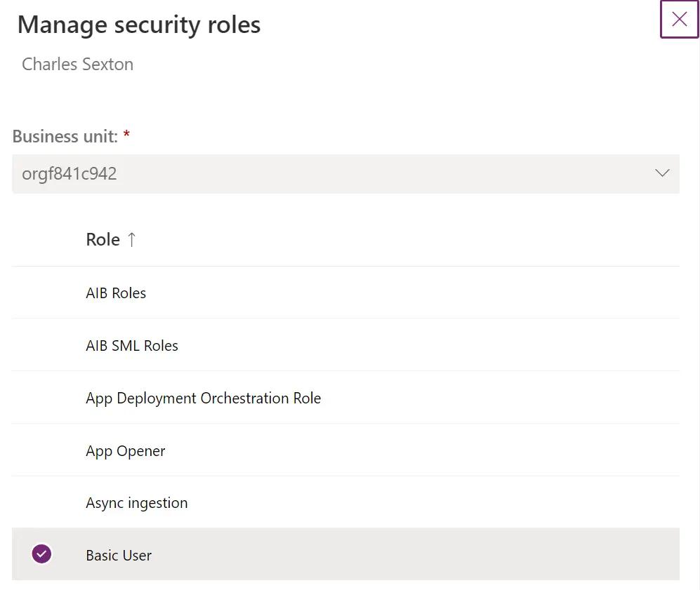This screenshot has height=590, width=700.
Task: Click the purple checkmark beside Basic User
Action: click(x=41, y=554)
